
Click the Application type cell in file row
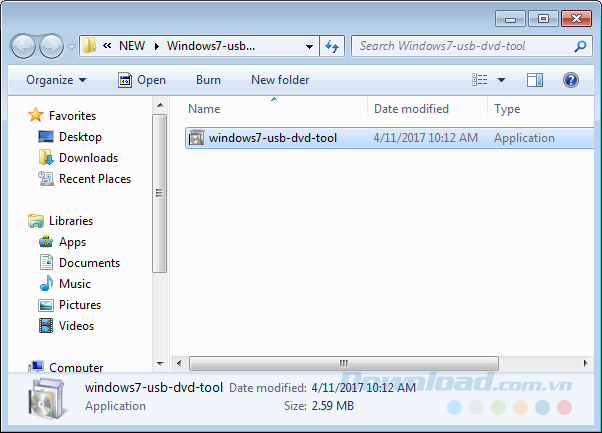click(x=524, y=138)
